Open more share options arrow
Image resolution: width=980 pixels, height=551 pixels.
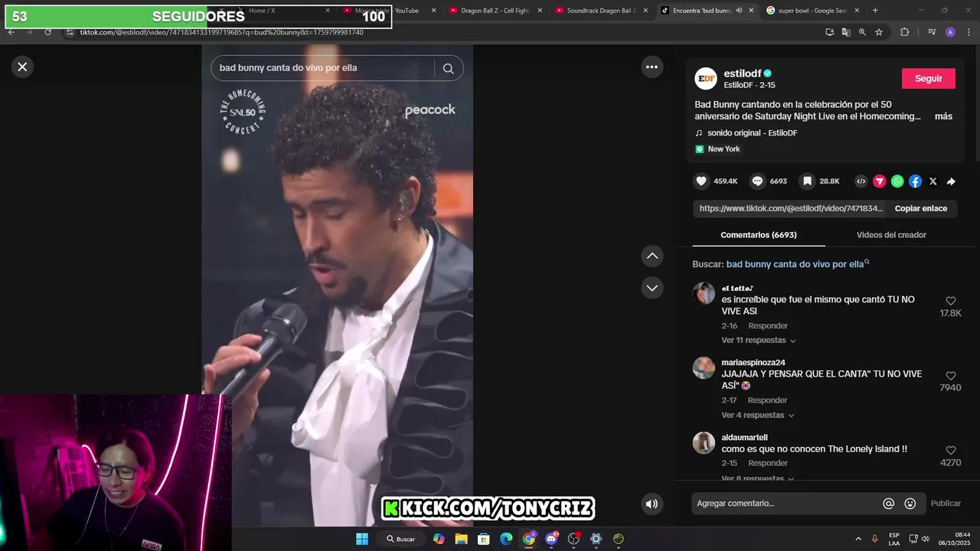coord(951,181)
